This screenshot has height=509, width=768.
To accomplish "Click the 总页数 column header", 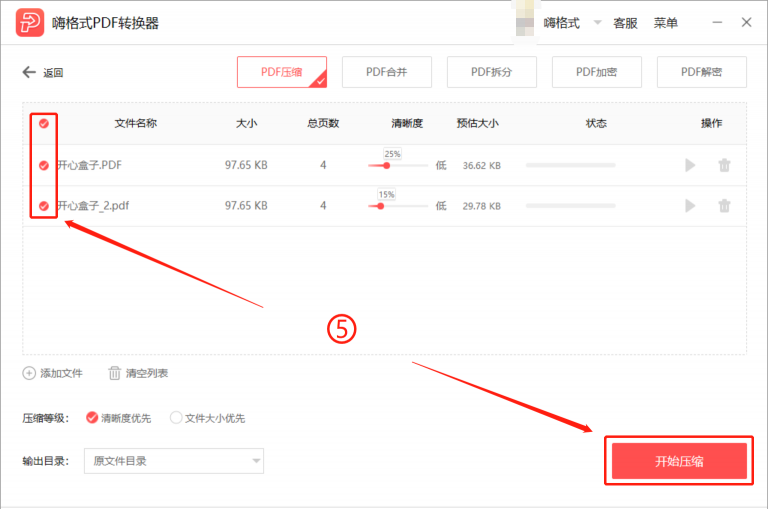I will pyautogui.click(x=323, y=123).
